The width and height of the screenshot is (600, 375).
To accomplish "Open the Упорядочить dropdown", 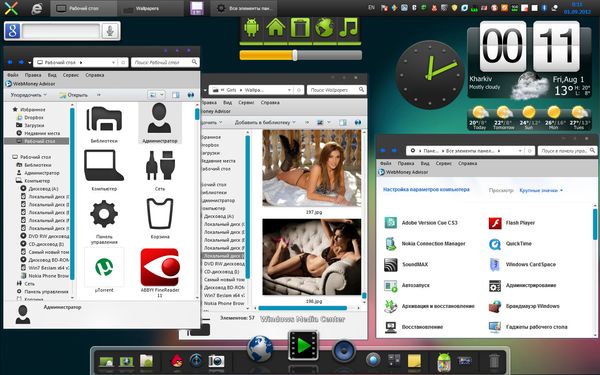I will coord(28,95).
